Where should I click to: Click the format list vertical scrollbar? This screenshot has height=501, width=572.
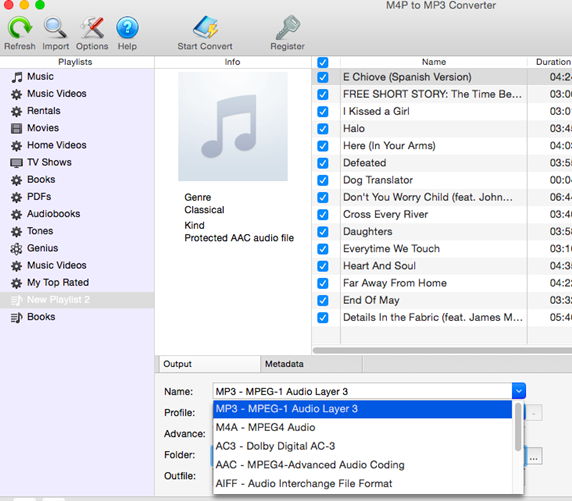(x=518, y=427)
